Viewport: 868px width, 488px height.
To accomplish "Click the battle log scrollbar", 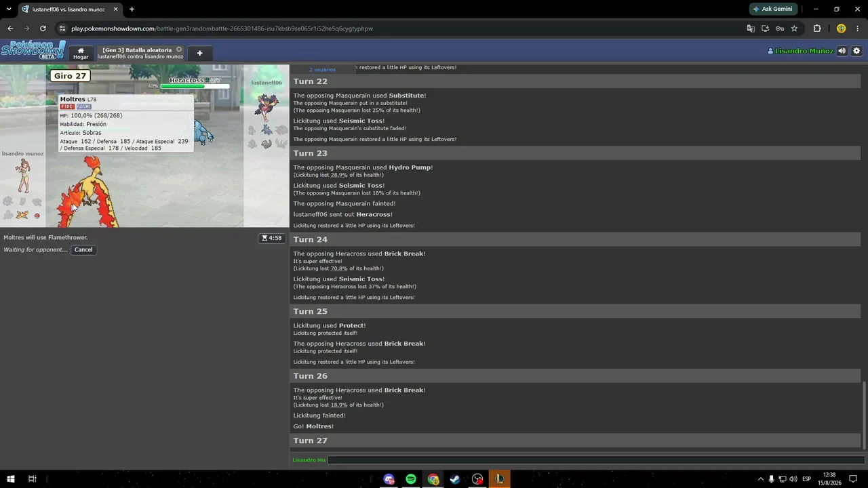I will 864,415.
